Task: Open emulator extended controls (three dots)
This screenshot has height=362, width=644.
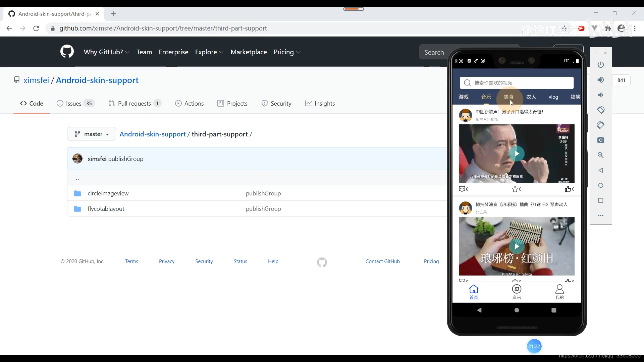Action: [601, 216]
